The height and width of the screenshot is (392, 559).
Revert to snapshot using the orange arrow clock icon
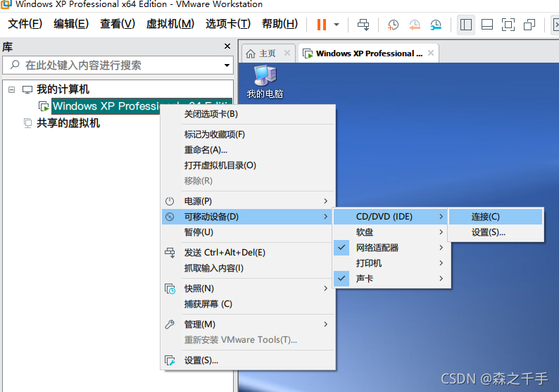[x=415, y=25]
